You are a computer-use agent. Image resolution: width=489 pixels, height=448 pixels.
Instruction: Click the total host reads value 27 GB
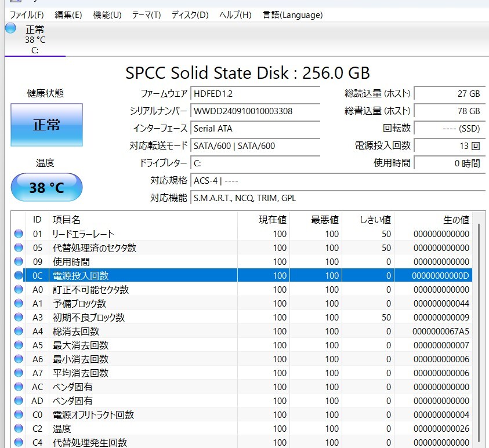(450, 93)
